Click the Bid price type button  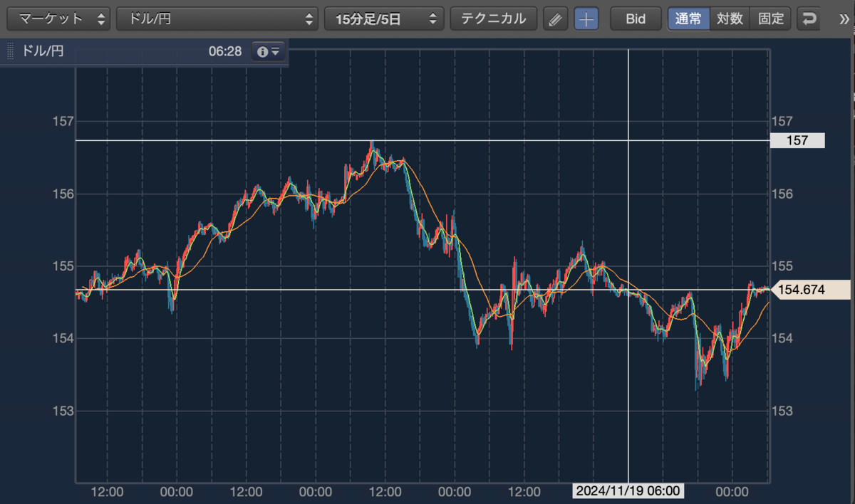(x=636, y=19)
